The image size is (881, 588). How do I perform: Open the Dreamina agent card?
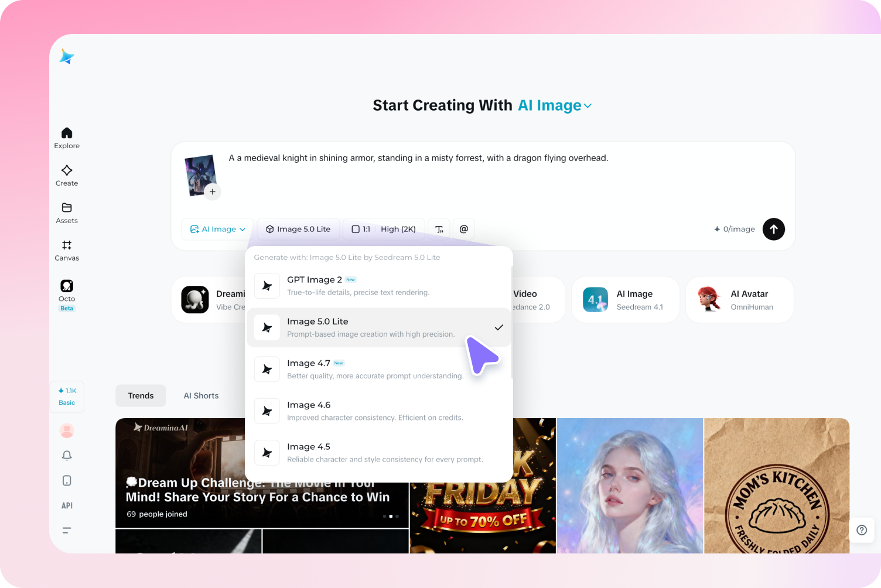(209, 300)
